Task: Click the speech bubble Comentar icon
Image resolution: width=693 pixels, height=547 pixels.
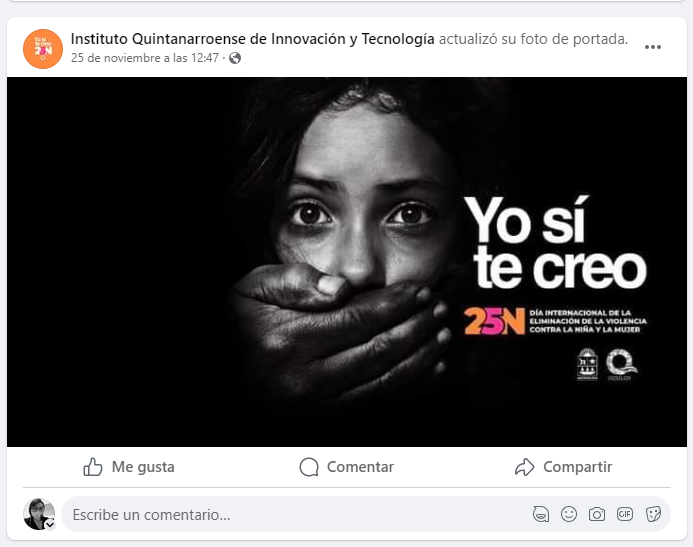Action: (x=308, y=467)
